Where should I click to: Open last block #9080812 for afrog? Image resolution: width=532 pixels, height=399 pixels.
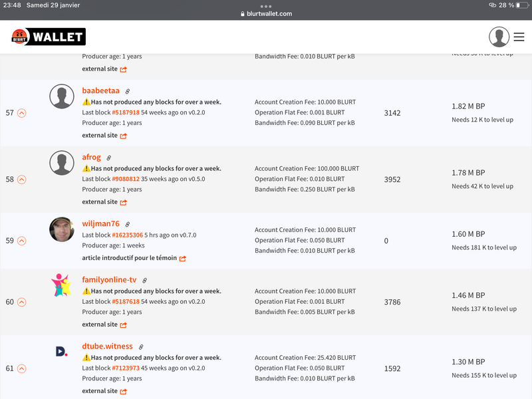click(125, 179)
